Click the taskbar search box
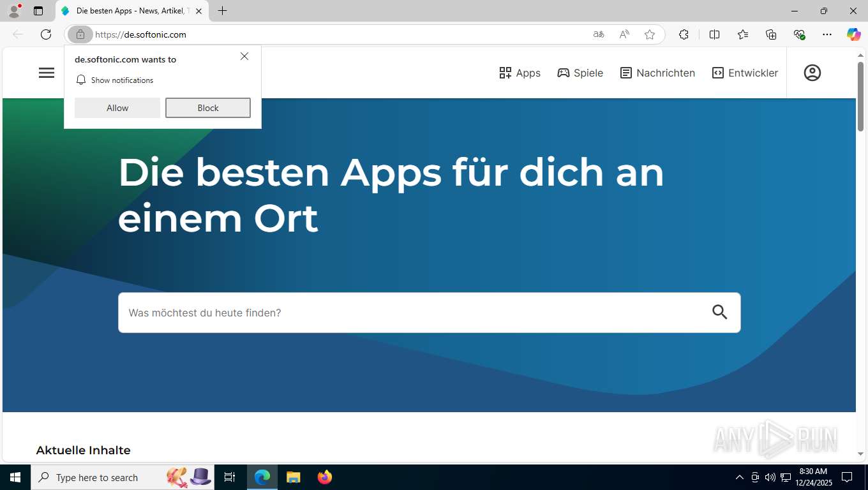Screen dimensions: 868x490 (x=121, y=477)
